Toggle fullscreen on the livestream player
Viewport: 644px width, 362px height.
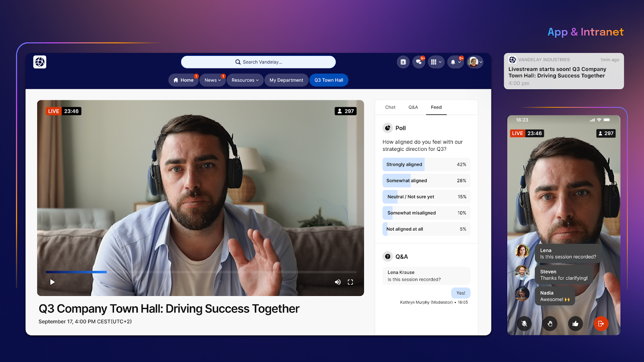point(350,282)
